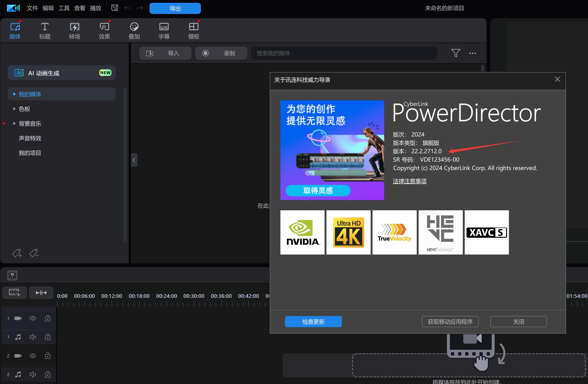Screen dimensions: 588x384
Task: Open the 标题 (Title) room
Action: click(x=45, y=31)
